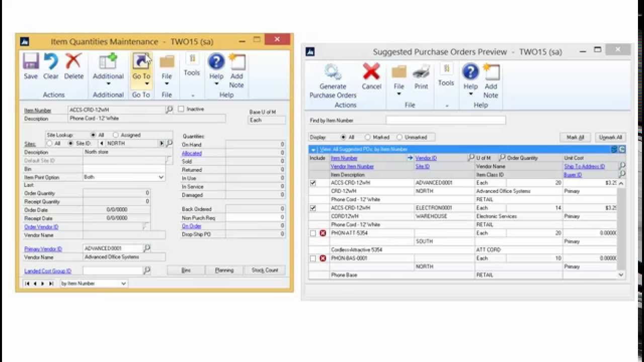Click Help icon in Suggested Purchase Orders Preview
This screenshot has height=362, width=644.
click(470, 71)
